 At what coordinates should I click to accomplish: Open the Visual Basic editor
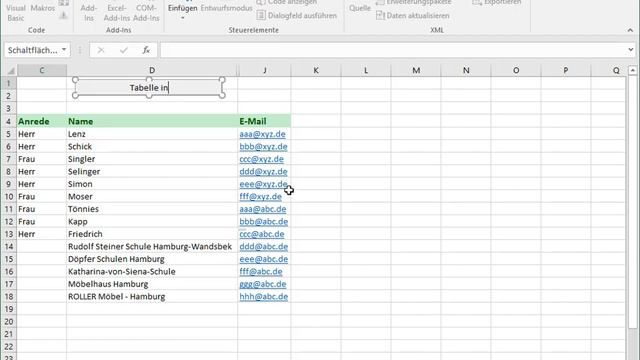click(x=16, y=12)
